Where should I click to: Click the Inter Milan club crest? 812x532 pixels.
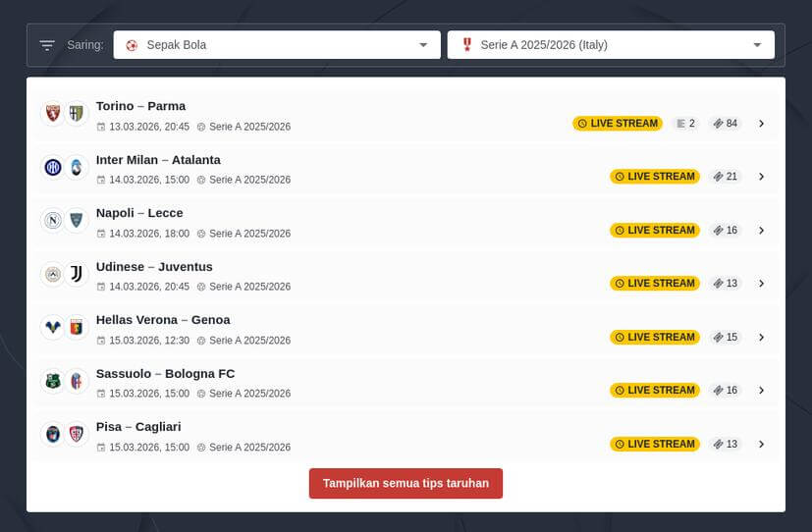(x=53, y=168)
